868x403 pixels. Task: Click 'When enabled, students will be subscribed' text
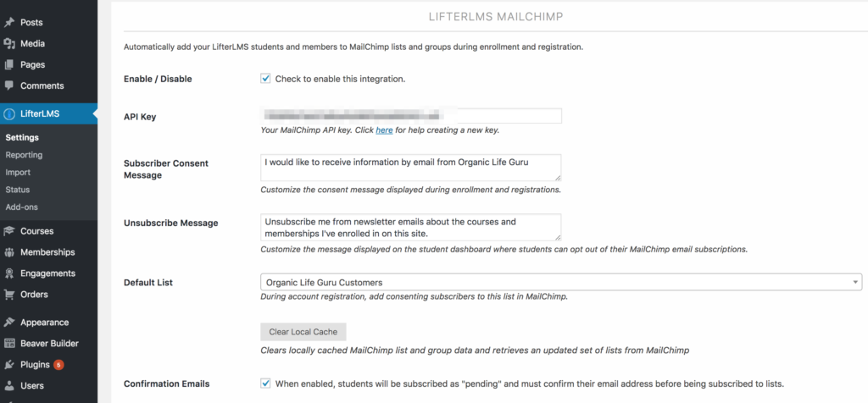coord(530,384)
